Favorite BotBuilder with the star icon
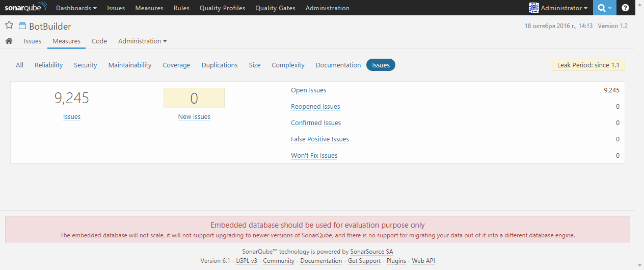 (9, 26)
